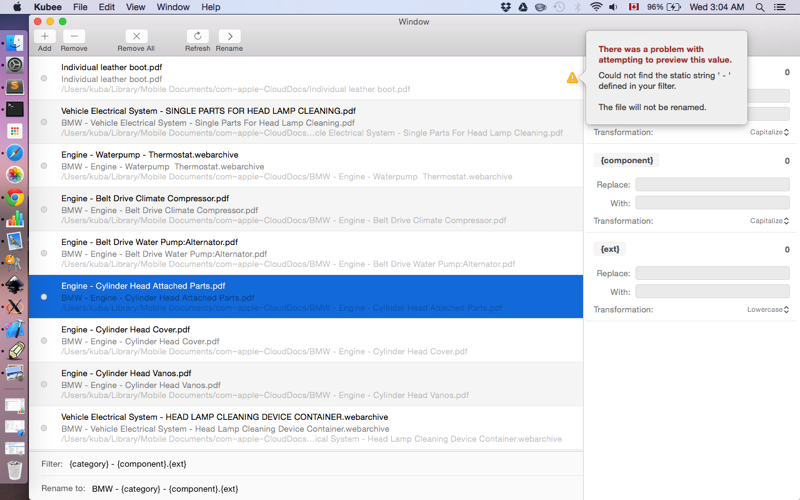Open the Kubee application menu
Image resolution: width=800 pixels, height=500 pixels.
(47, 7)
